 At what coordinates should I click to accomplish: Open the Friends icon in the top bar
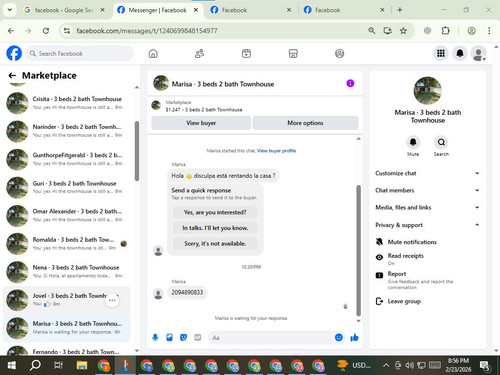pyautogui.click(x=199, y=54)
